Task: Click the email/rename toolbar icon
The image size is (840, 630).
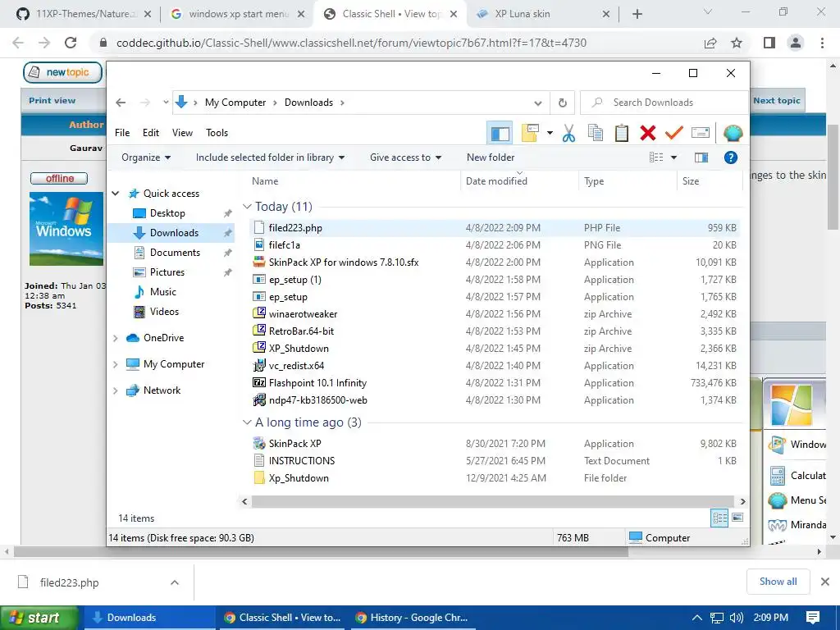Action: [701, 132]
